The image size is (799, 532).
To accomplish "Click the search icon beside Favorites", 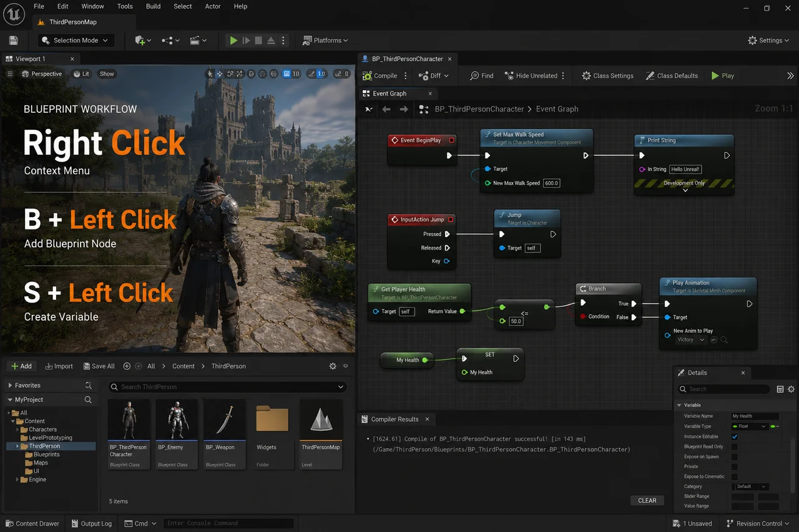I will click(x=88, y=385).
